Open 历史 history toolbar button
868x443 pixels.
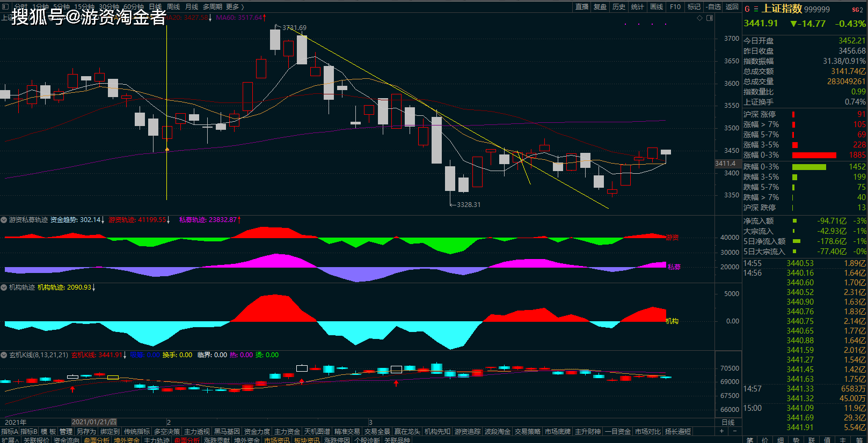(619, 7)
